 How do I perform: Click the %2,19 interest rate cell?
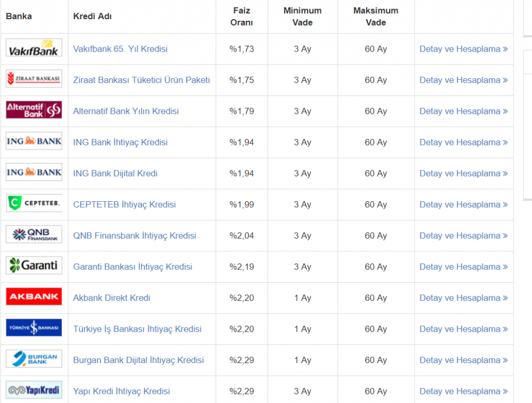(x=242, y=267)
